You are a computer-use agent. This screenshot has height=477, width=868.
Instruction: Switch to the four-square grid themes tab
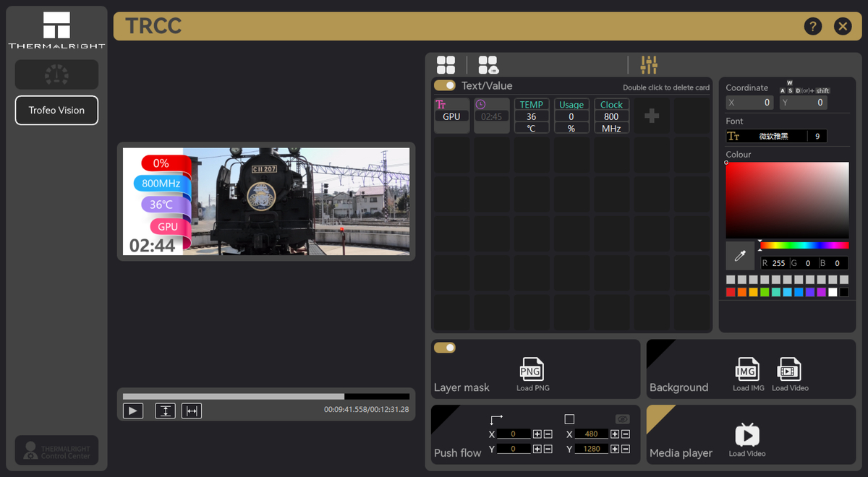click(446, 65)
